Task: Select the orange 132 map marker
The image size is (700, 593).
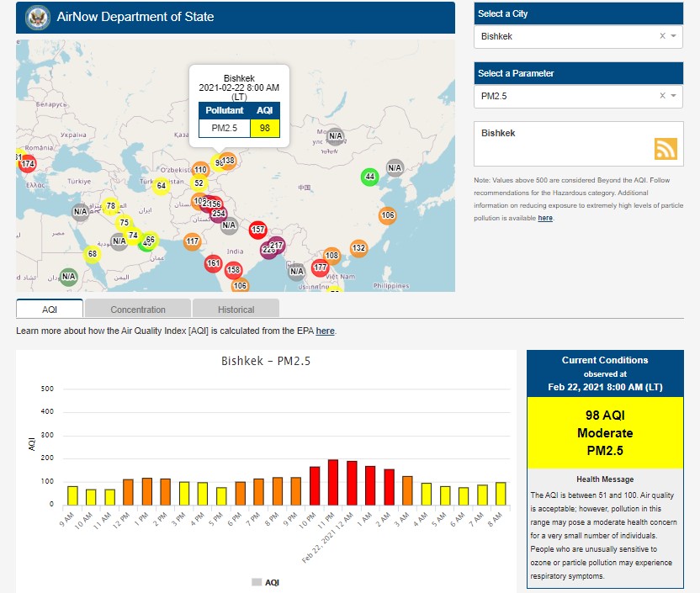Action: pyautogui.click(x=358, y=248)
